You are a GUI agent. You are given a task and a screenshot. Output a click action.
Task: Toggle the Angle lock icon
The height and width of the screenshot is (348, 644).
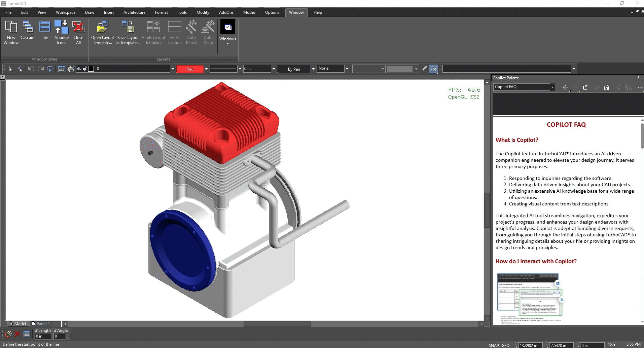(55, 331)
